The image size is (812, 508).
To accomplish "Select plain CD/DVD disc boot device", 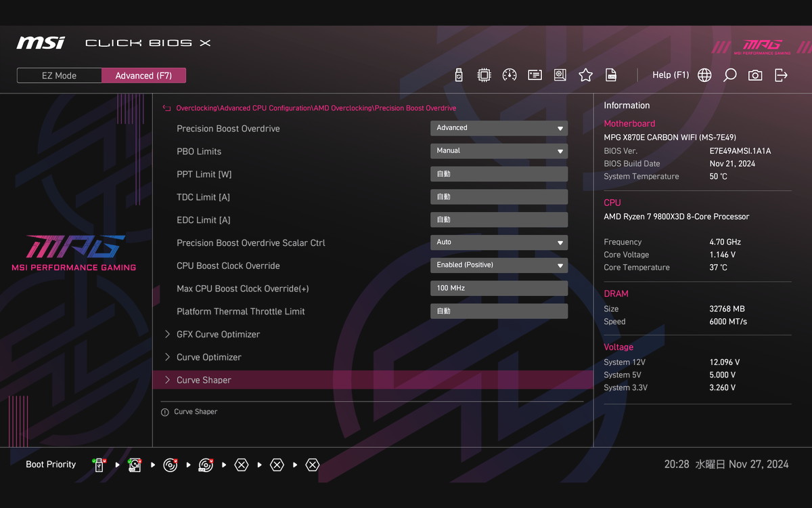I will pyautogui.click(x=171, y=465).
